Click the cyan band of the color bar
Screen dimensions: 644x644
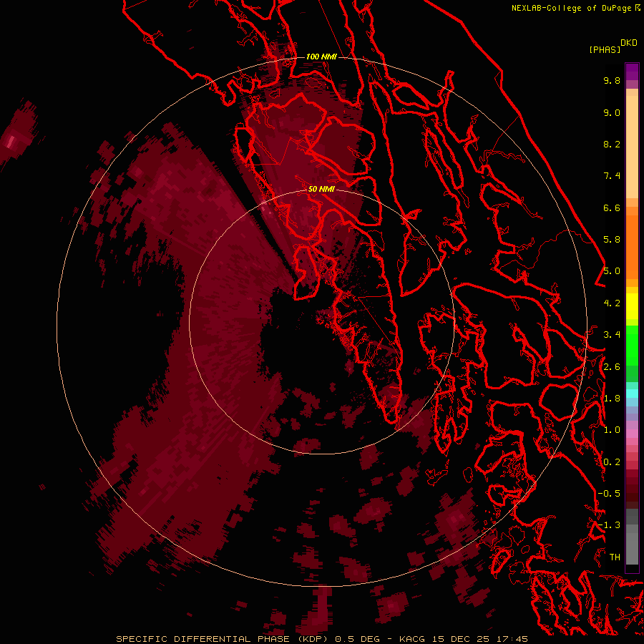click(x=632, y=394)
